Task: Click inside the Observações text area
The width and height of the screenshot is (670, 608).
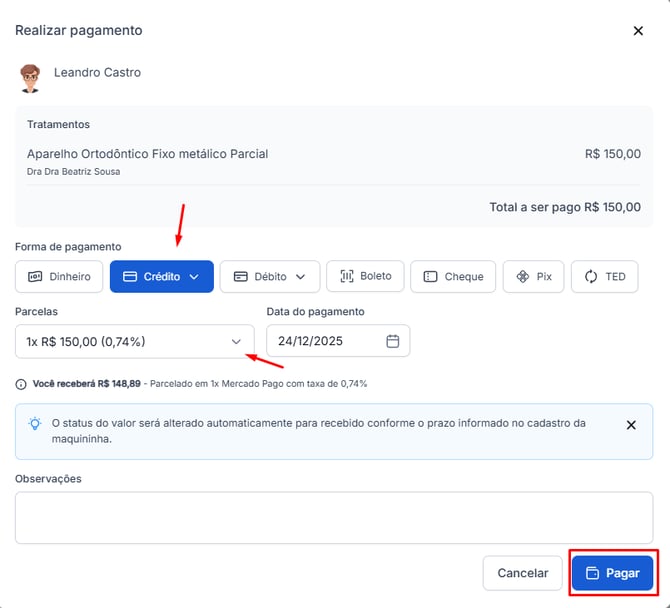Action: 333,517
